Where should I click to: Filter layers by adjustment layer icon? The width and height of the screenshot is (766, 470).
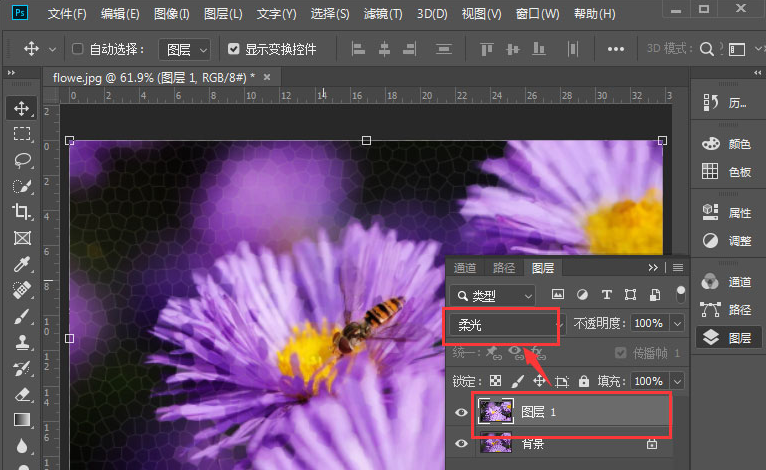click(x=582, y=294)
